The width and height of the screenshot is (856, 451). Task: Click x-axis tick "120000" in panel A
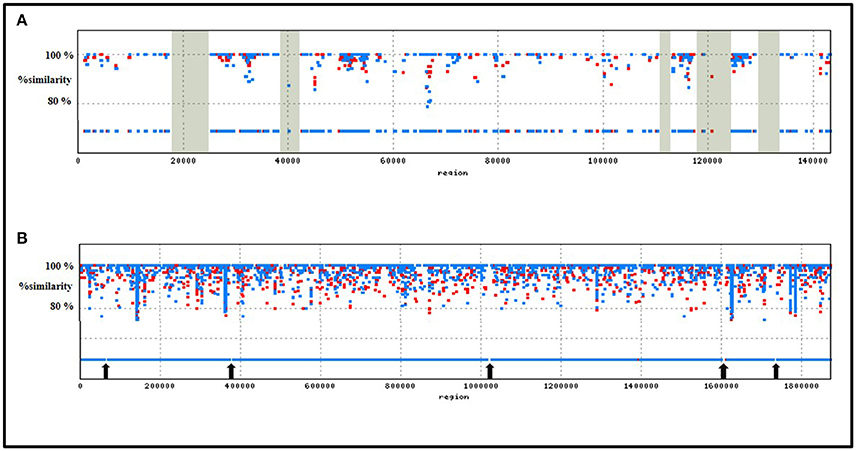(708, 161)
